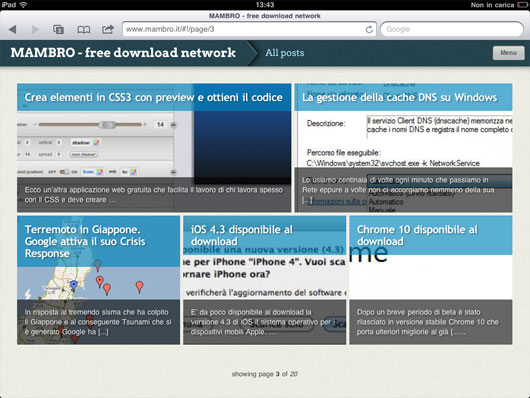Open the iOS 4.3 disponibile post
The width and height of the screenshot is (530, 398).
tap(242, 235)
